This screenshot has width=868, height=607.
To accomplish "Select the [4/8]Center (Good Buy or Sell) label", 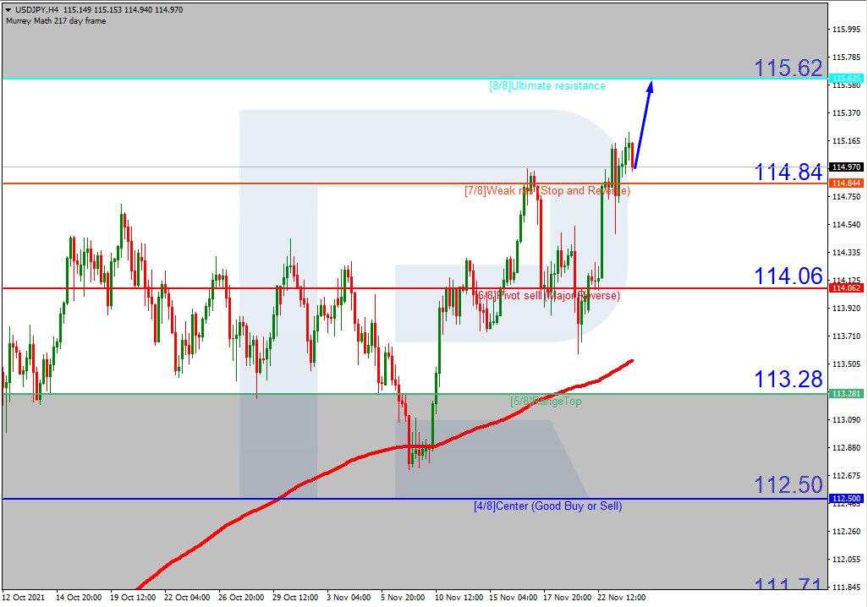I will coord(546,506).
